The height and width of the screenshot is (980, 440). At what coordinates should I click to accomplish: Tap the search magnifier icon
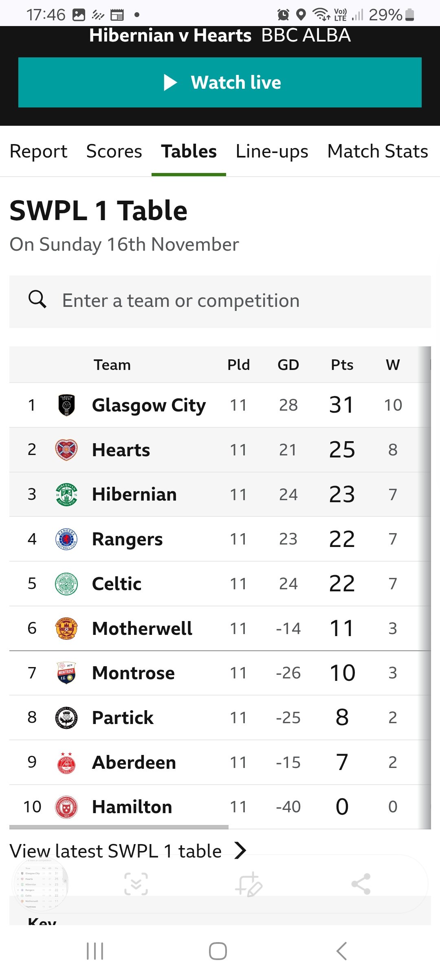37,300
